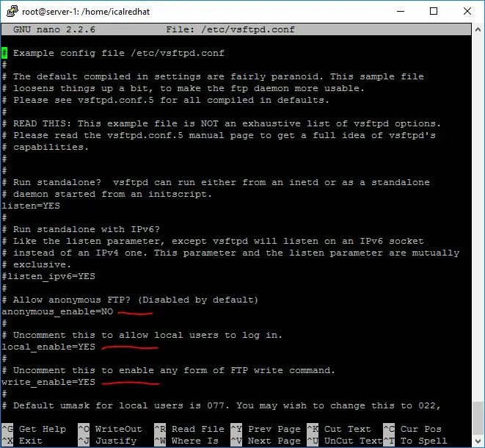Click 'GNU nano 2.2.6' header text

(54, 29)
